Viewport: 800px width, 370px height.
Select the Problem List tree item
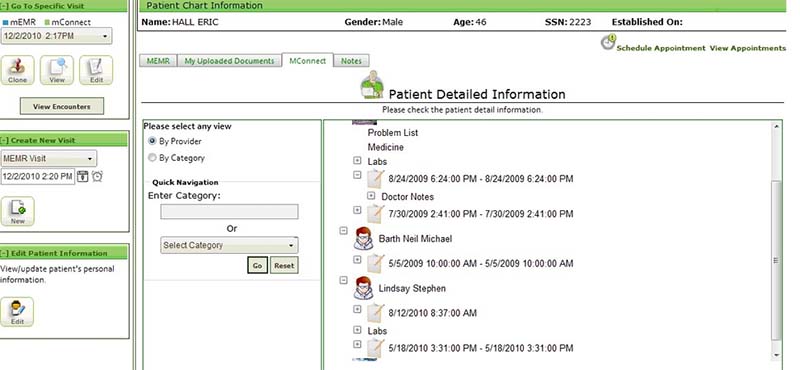(392, 133)
